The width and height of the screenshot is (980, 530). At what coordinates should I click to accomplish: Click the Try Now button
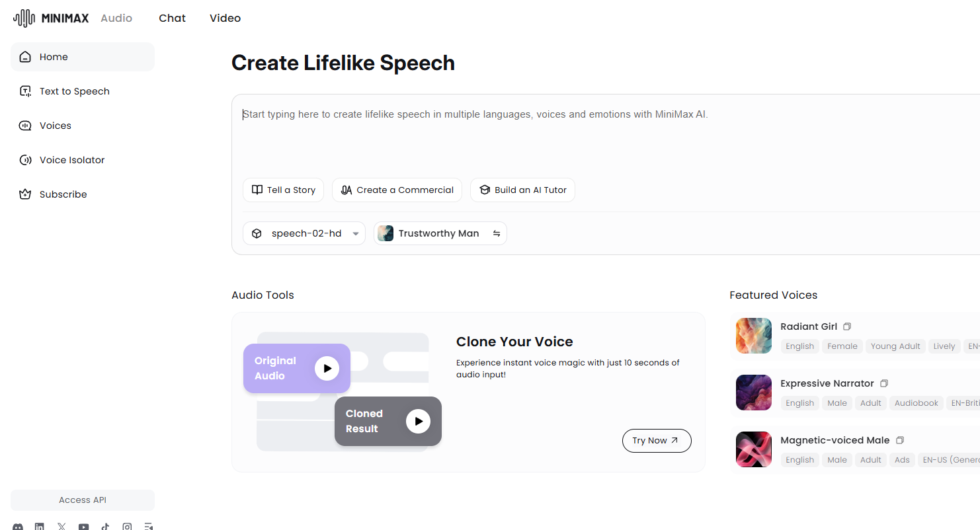[656, 441]
